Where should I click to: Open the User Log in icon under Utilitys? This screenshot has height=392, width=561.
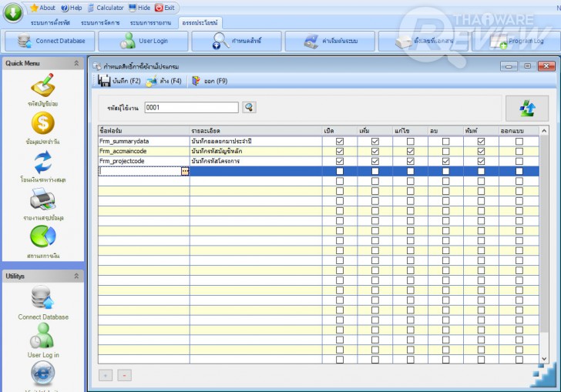[x=42, y=336]
